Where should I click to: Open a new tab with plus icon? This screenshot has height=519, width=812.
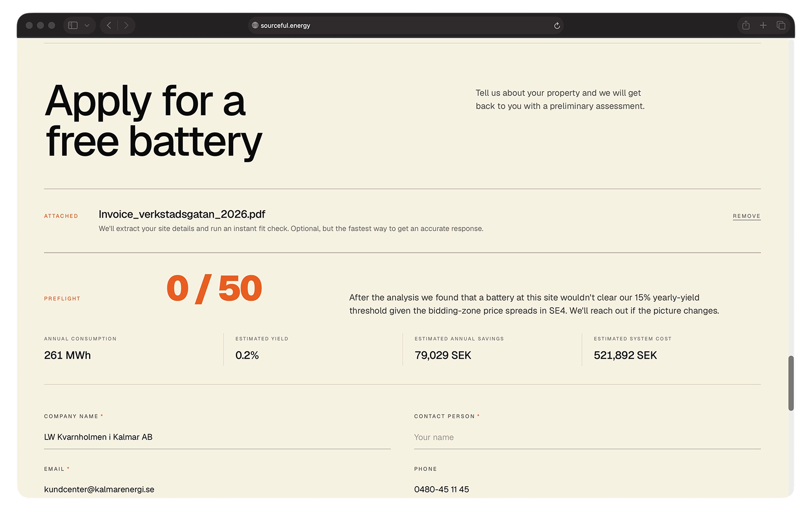click(x=763, y=25)
